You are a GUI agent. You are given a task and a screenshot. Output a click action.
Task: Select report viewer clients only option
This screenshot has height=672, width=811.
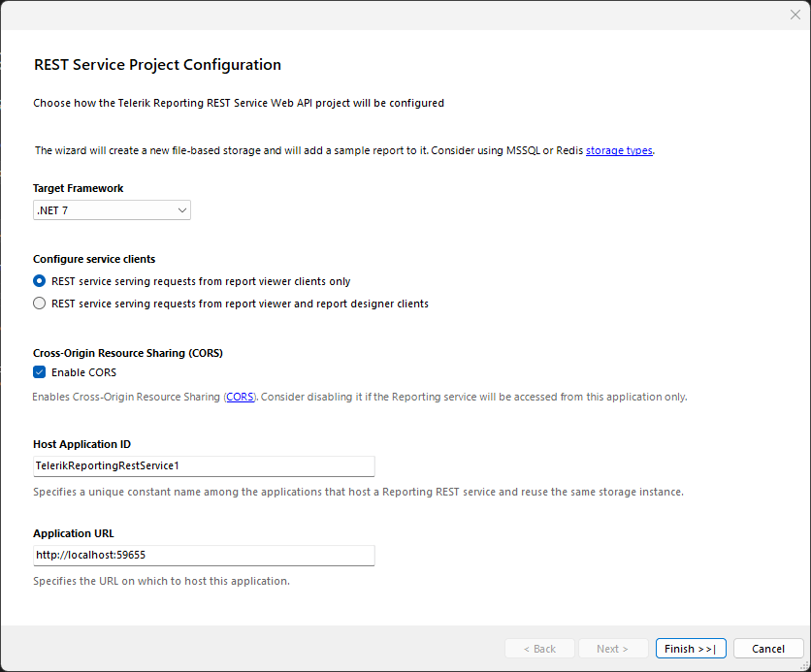40,281
